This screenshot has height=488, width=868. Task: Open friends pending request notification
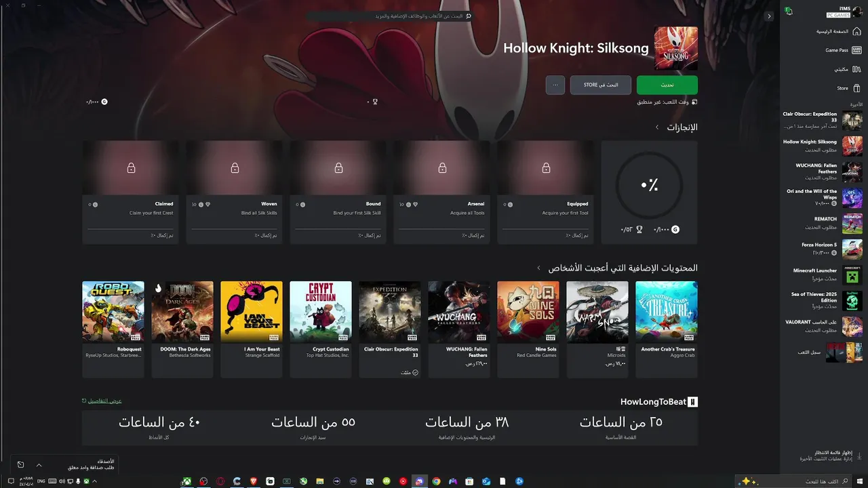pos(91,464)
